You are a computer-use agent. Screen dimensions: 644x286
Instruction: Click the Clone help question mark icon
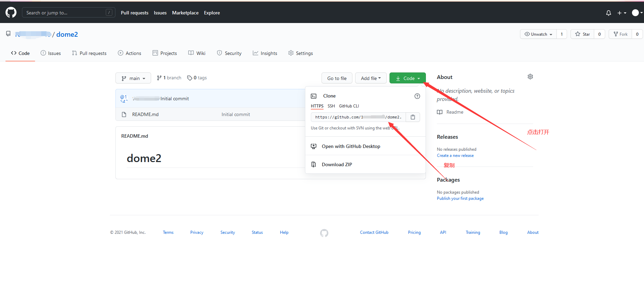point(417,96)
